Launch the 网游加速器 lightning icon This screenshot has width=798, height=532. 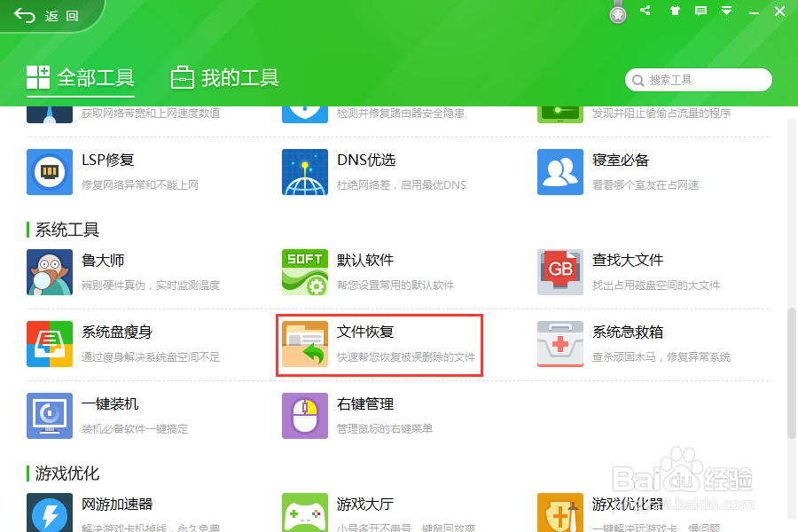[x=50, y=512]
